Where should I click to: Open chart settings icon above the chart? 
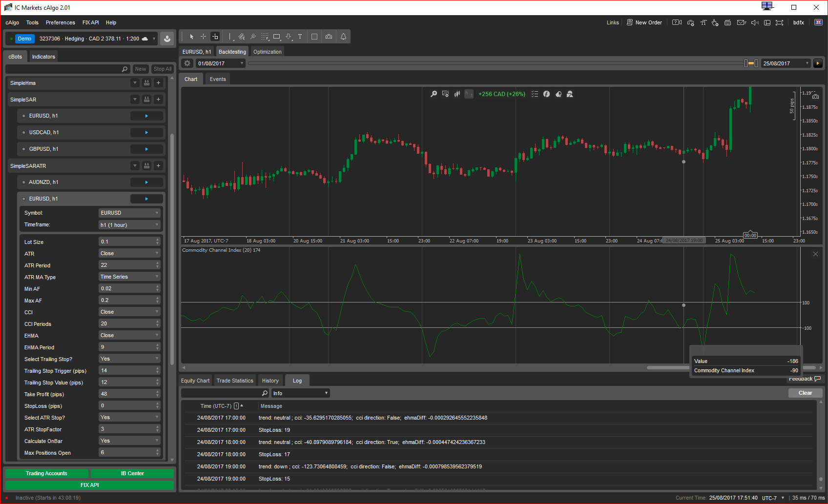pos(445,94)
